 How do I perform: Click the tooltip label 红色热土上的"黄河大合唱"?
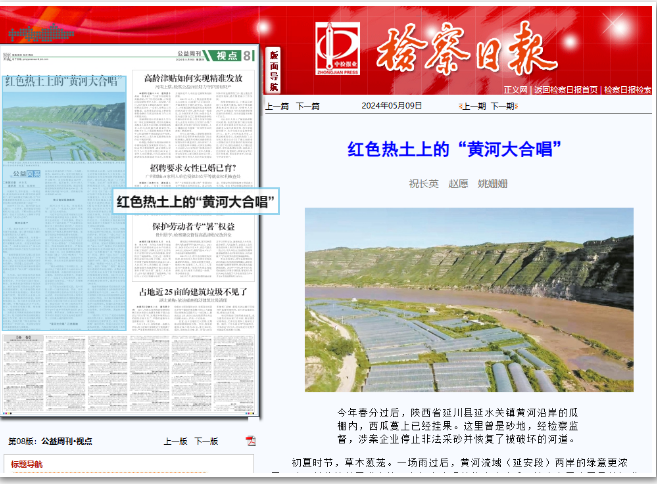196,202
